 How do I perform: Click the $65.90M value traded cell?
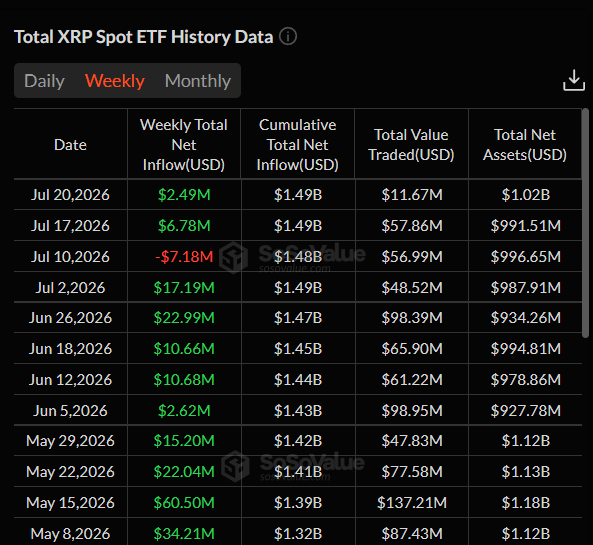412,349
